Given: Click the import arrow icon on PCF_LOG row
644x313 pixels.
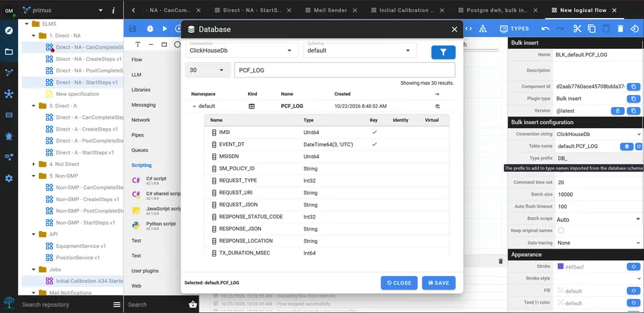Looking at the screenshot, I should [437, 107].
